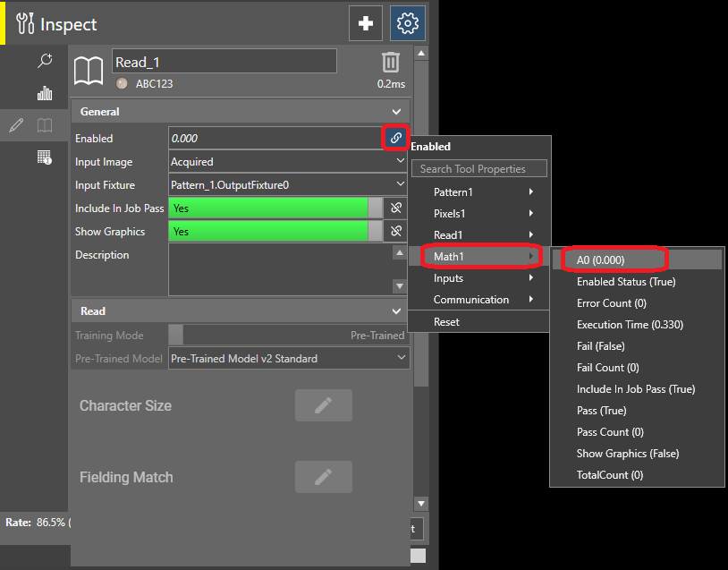Click the plus icon to add a tool
Image resolution: width=728 pixels, height=570 pixels.
point(366,23)
